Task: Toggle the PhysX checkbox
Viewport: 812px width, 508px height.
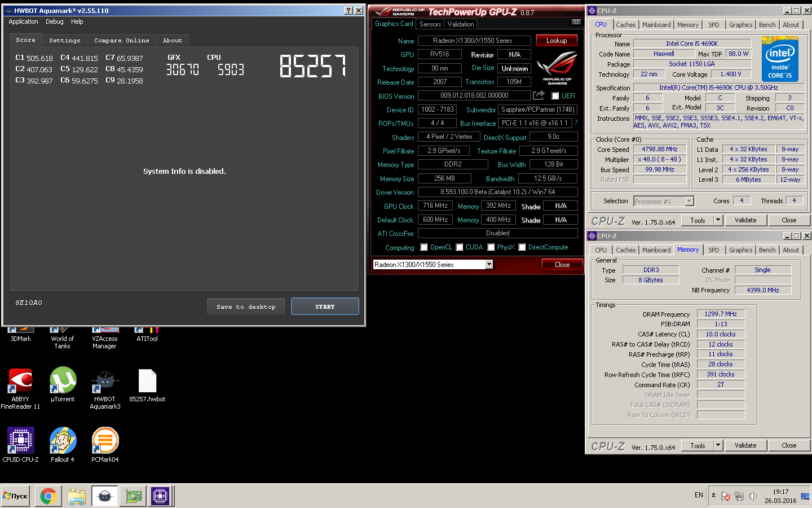Action: tap(491, 247)
